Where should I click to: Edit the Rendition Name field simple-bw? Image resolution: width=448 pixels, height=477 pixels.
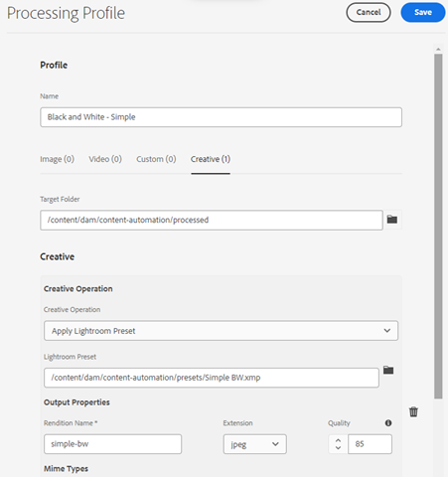click(x=112, y=444)
